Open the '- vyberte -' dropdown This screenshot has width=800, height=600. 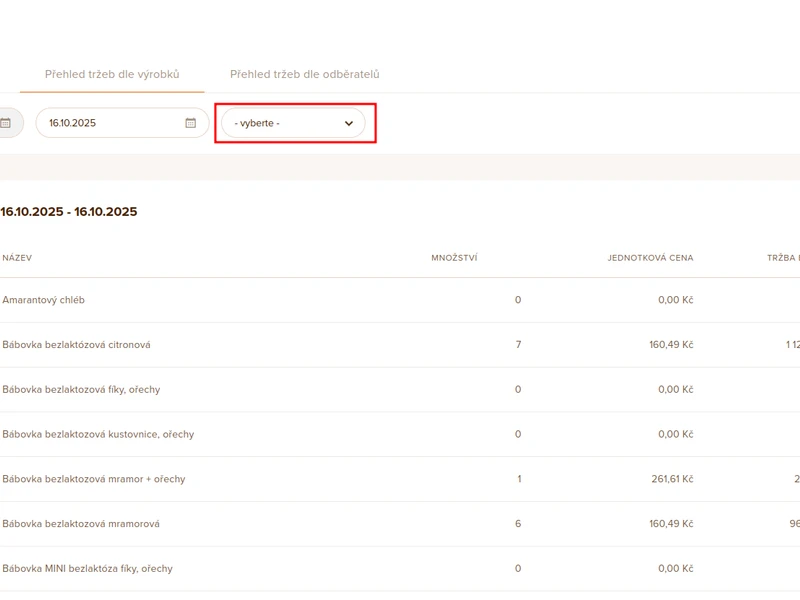pyautogui.click(x=294, y=123)
